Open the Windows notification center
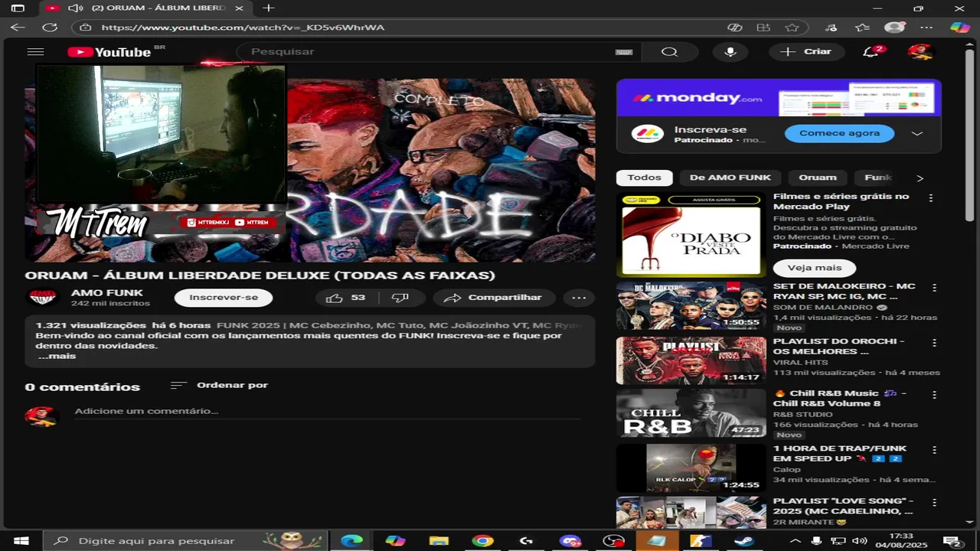Image resolution: width=980 pixels, height=551 pixels. pyautogui.click(x=952, y=541)
